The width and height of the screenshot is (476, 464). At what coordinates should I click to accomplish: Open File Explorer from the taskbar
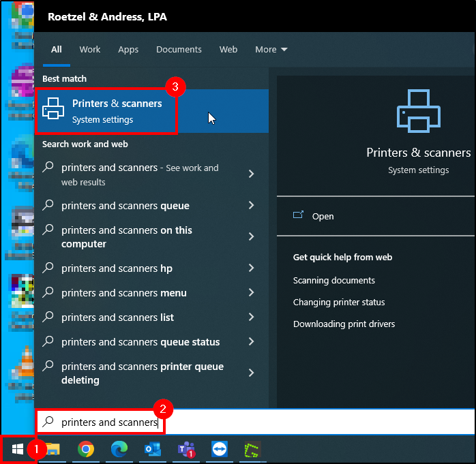coord(53,449)
